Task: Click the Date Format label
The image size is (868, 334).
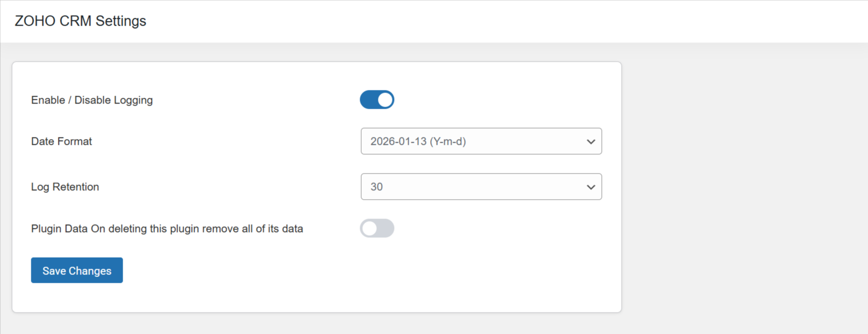Action: tap(62, 141)
